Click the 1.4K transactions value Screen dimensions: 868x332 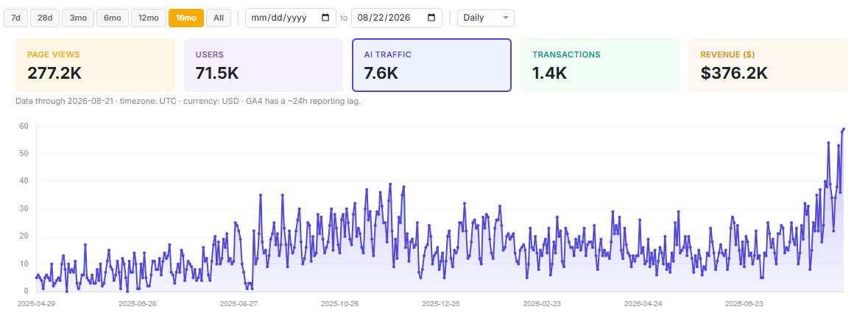[549, 73]
